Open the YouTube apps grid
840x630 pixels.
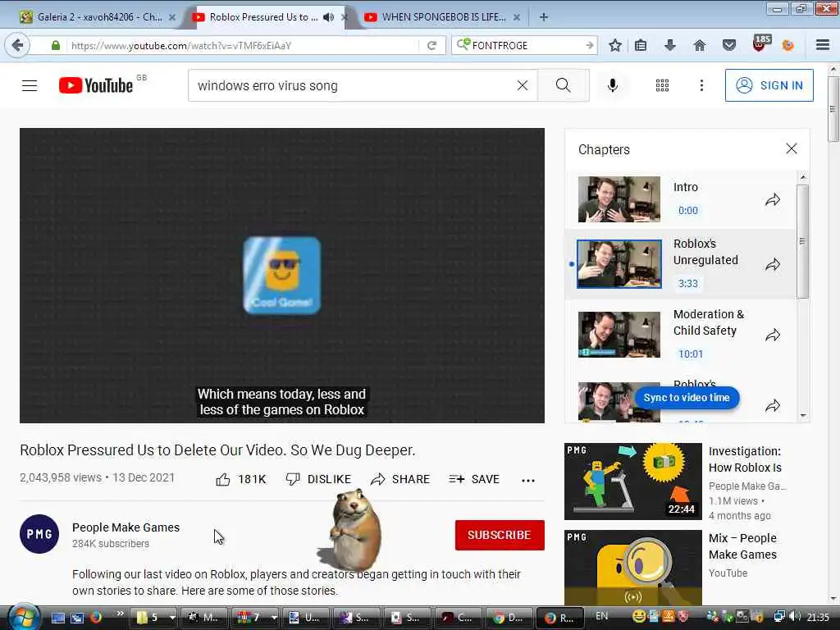point(662,85)
